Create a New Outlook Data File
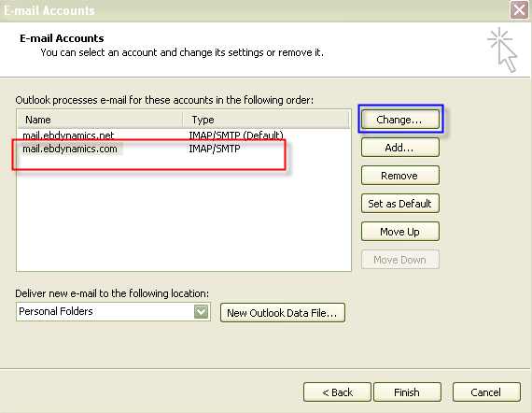This screenshot has height=413, width=532. click(x=282, y=313)
